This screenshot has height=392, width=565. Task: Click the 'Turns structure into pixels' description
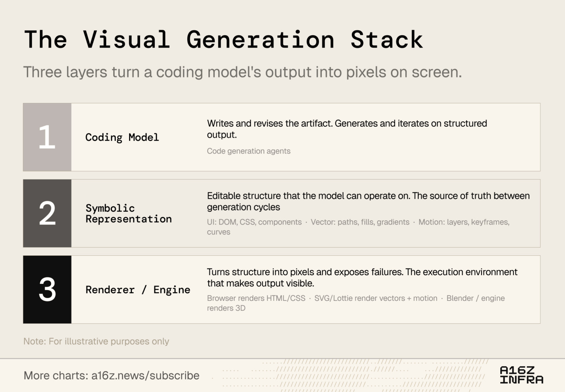click(x=362, y=277)
